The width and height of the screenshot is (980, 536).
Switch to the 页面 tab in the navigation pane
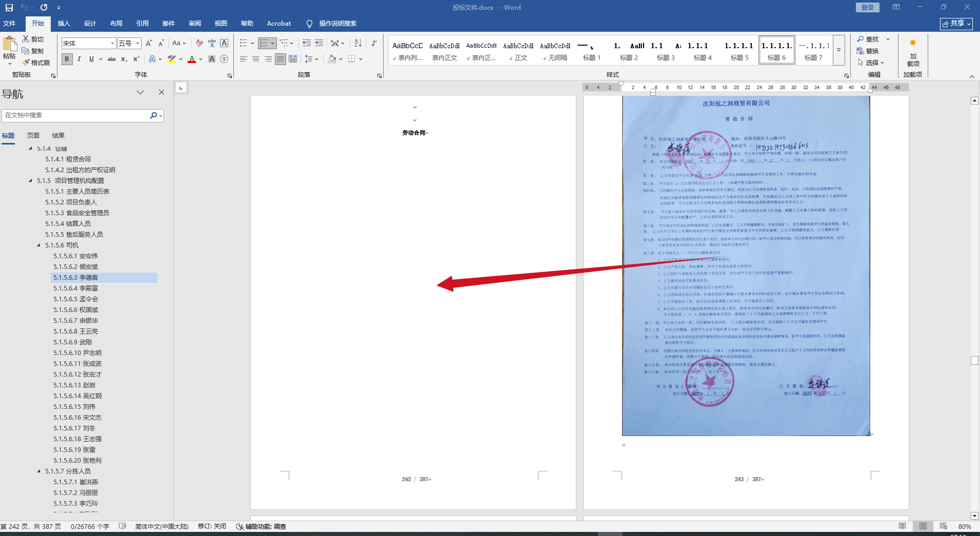pos(33,136)
